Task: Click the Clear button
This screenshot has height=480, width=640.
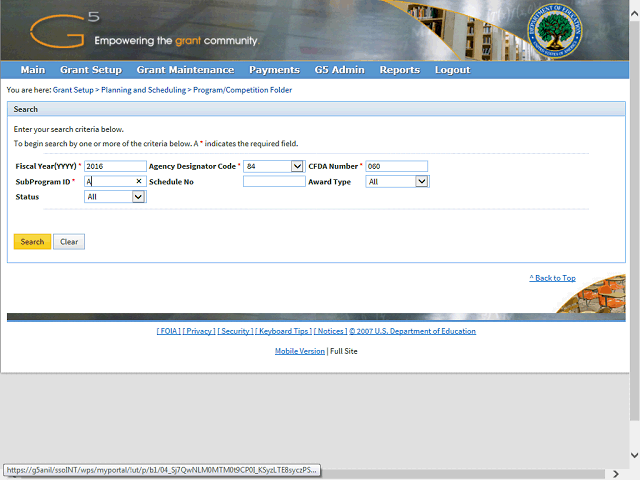Action: click(69, 242)
